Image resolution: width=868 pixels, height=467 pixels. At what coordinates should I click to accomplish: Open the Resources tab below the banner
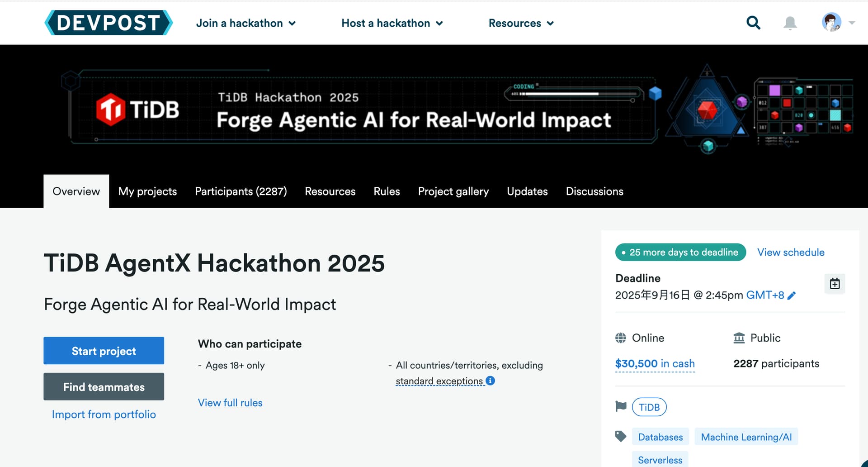click(330, 191)
